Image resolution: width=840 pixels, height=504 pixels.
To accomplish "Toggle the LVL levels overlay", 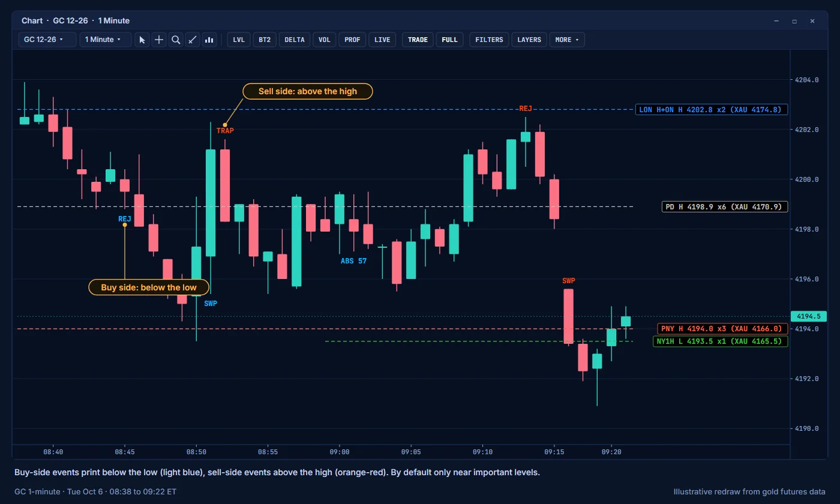I will [x=239, y=40].
